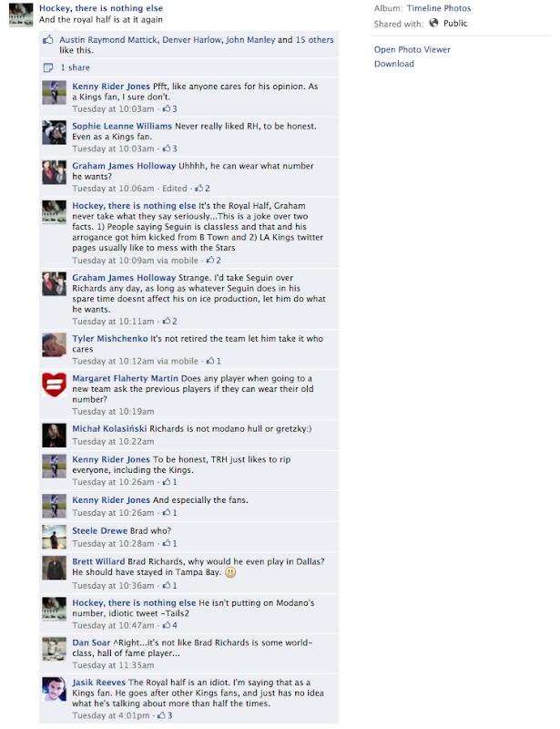Show the 15 others who liked
Viewport: 560px width, 729px height.
315,40
